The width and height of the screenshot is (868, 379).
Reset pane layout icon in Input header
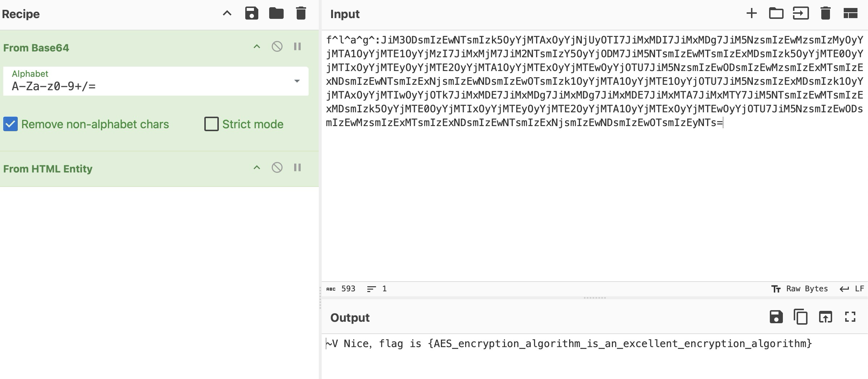pyautogui.click(x=850, y=14)
